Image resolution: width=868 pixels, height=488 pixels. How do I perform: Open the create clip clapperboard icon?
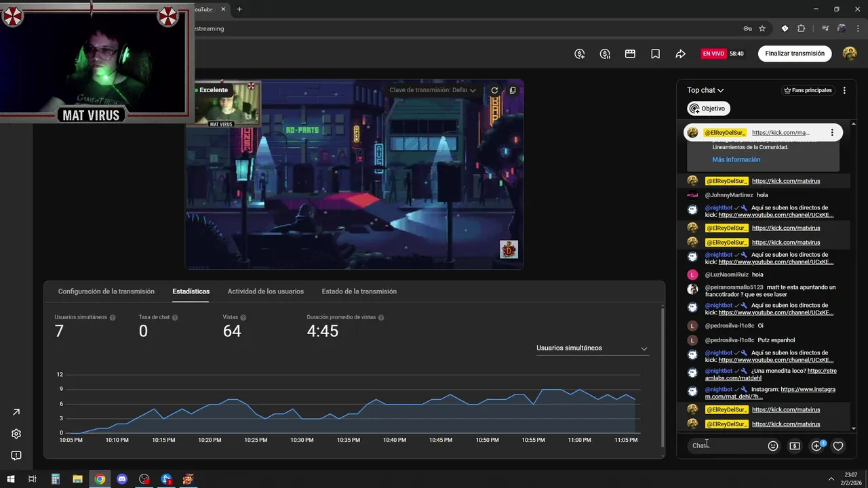pyautogui.click(x=630, y=54)
